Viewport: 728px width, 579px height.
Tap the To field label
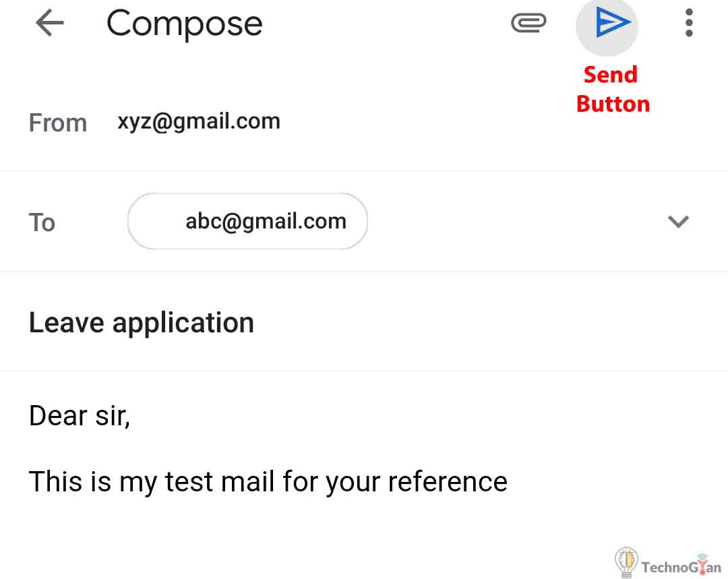pyautogui.click(x=42, y=222)
